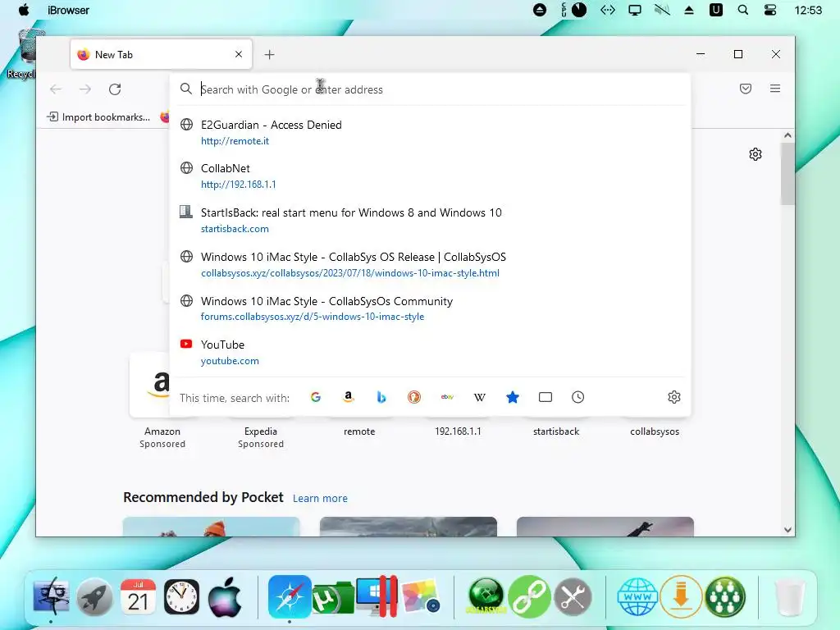Image resolution: width=840 pixels, height=630 pixels.
Task: Click the page scrollbar down arrow
Action: click(787, 529)
